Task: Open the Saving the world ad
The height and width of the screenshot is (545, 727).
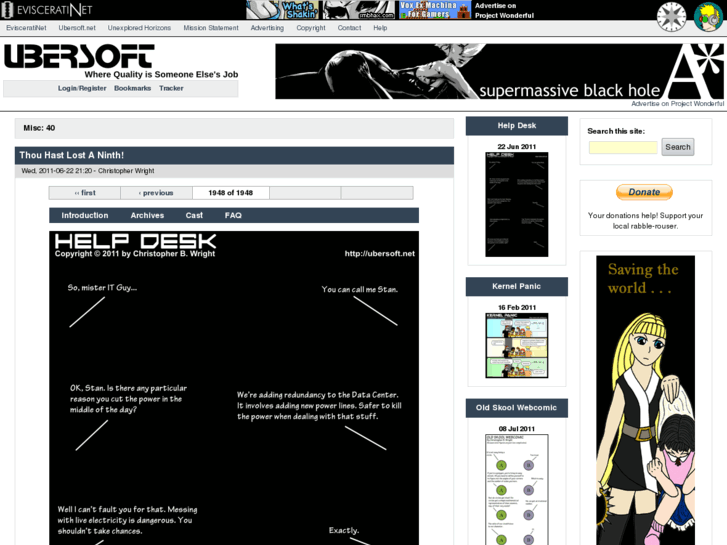Action: coord(645,400)
